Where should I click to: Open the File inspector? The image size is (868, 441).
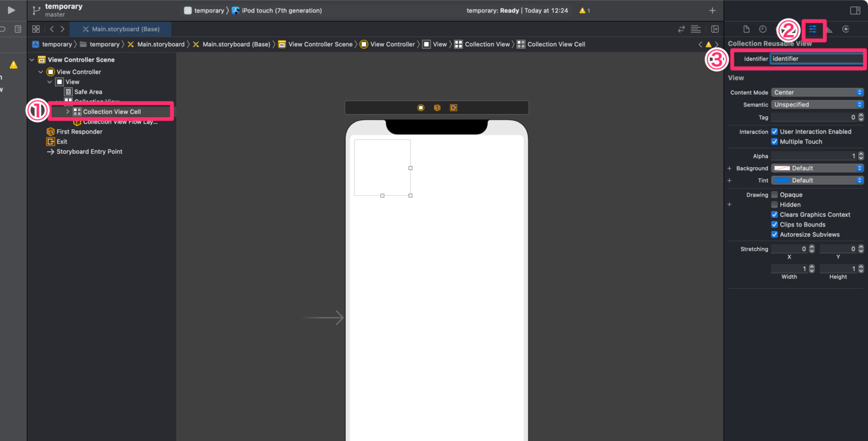click(x=747, y=29)
